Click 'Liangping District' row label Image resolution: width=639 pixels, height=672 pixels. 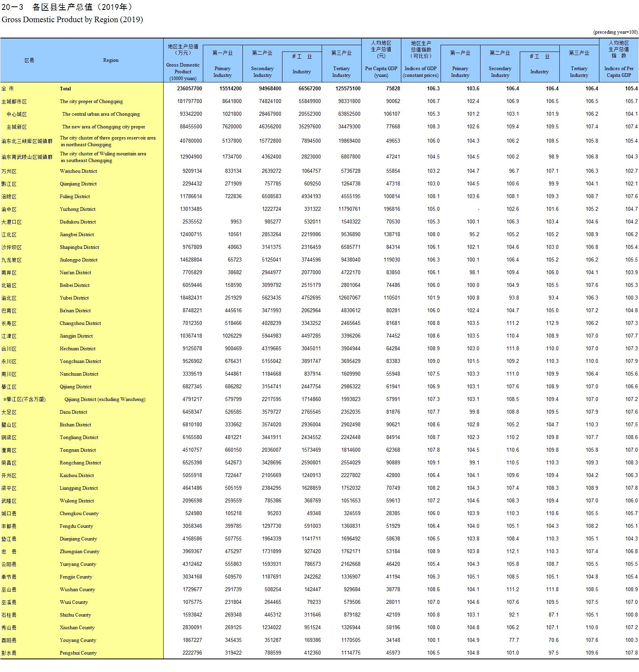click(x=79, y=488)
